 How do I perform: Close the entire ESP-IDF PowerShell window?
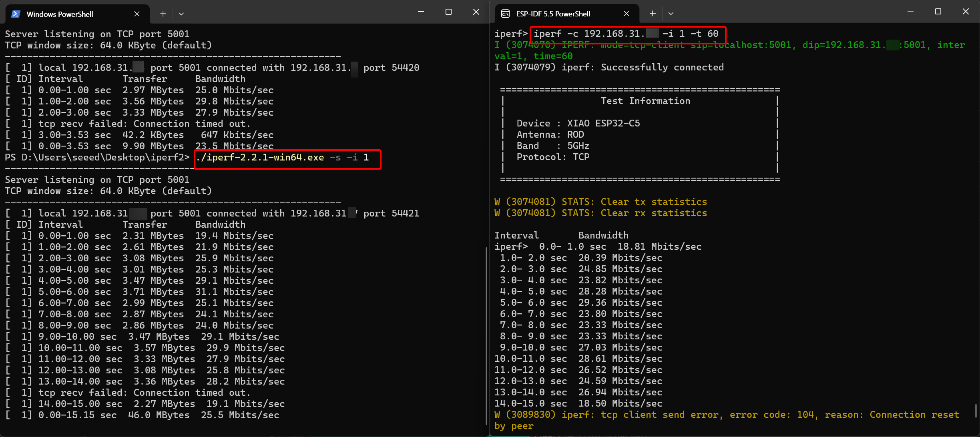(x=966, y=12)
